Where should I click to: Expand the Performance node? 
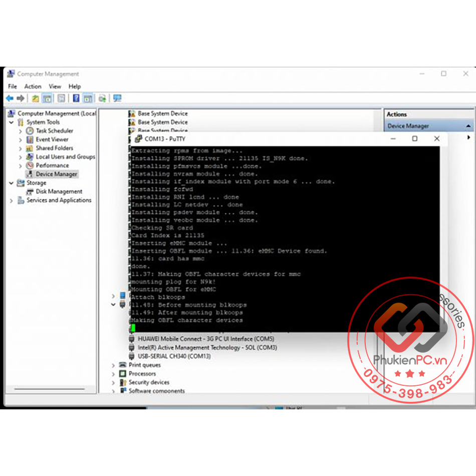tap(21, 166)
